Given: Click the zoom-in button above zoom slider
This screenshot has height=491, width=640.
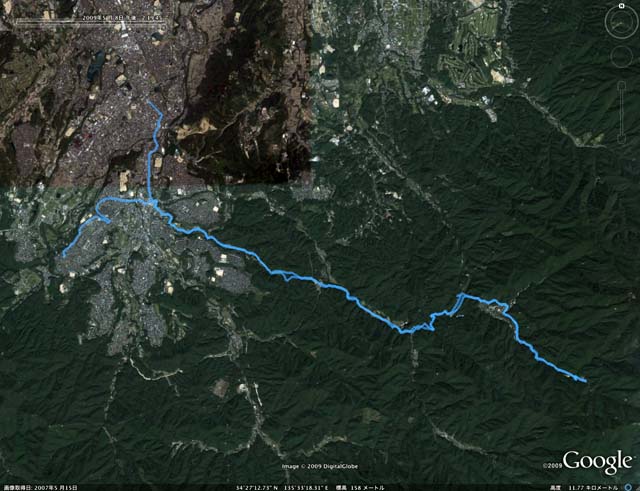Looking at the screenshot, I should pyautogui.click(x=622, y=85).
